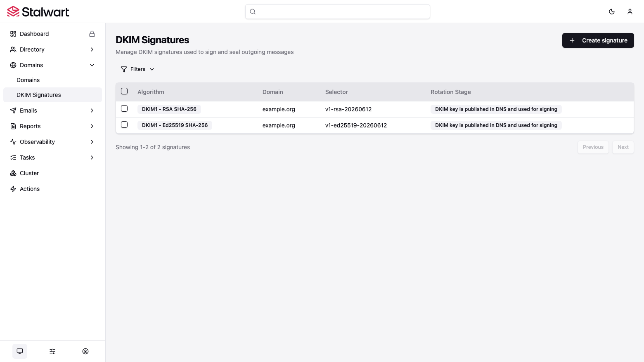Click rotation stage badge in Ed25519 row

pos(496,125)
